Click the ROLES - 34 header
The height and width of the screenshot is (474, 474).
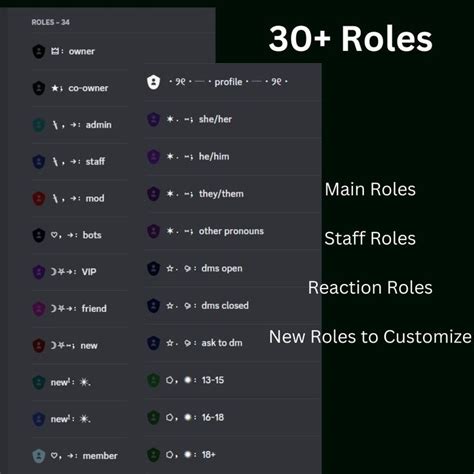50,22
